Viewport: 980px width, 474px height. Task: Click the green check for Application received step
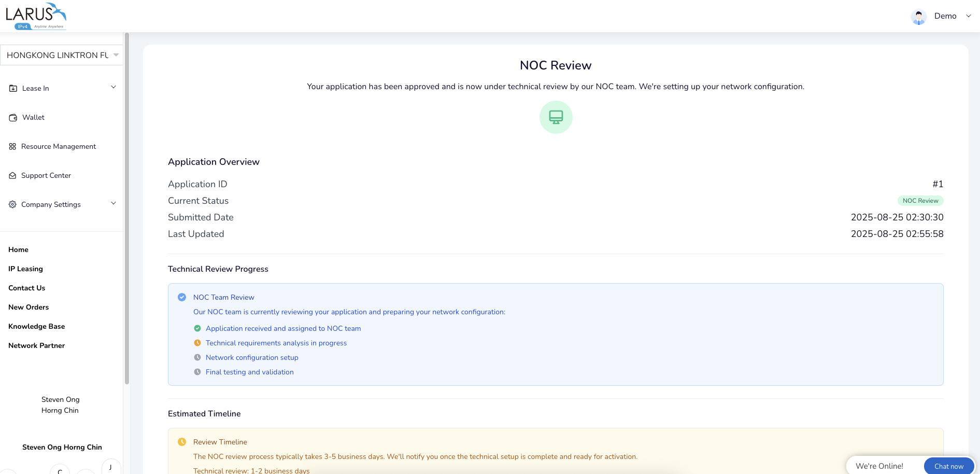(197, 328)
